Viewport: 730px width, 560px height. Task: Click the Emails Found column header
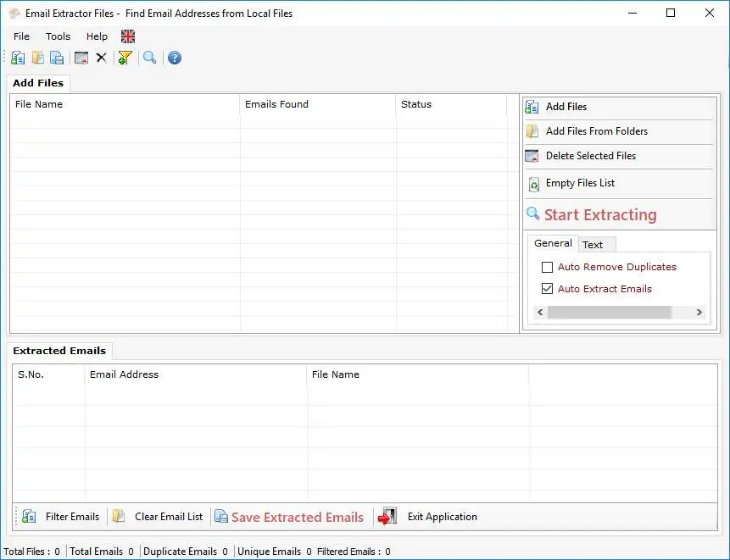pyautogui.click(x=318, y=105)
